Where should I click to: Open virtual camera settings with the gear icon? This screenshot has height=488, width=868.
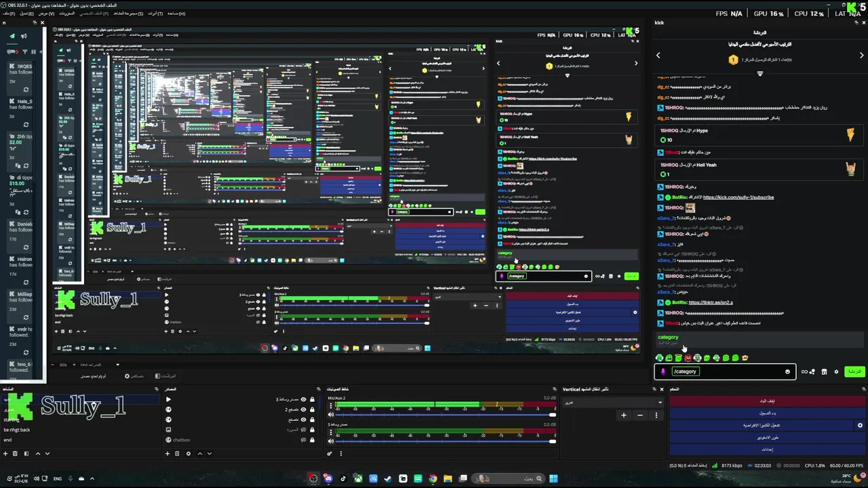pyautogui.click(x=860, y=426)
